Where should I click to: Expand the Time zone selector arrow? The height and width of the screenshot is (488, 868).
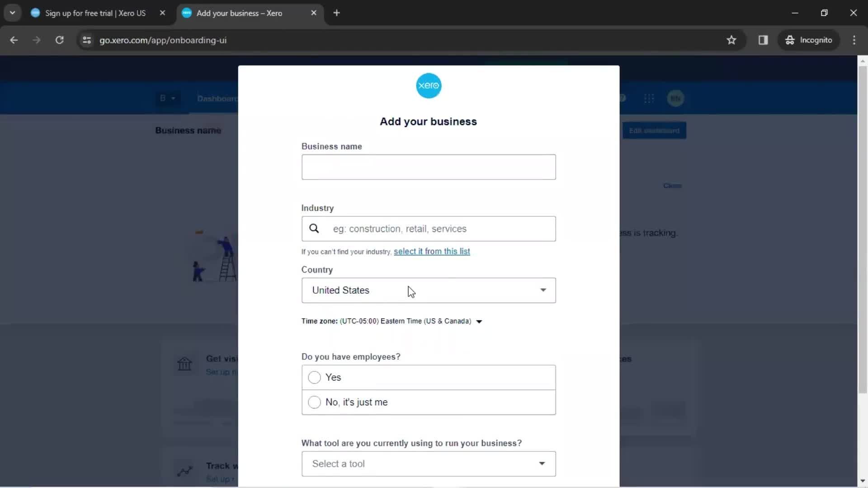479,321
